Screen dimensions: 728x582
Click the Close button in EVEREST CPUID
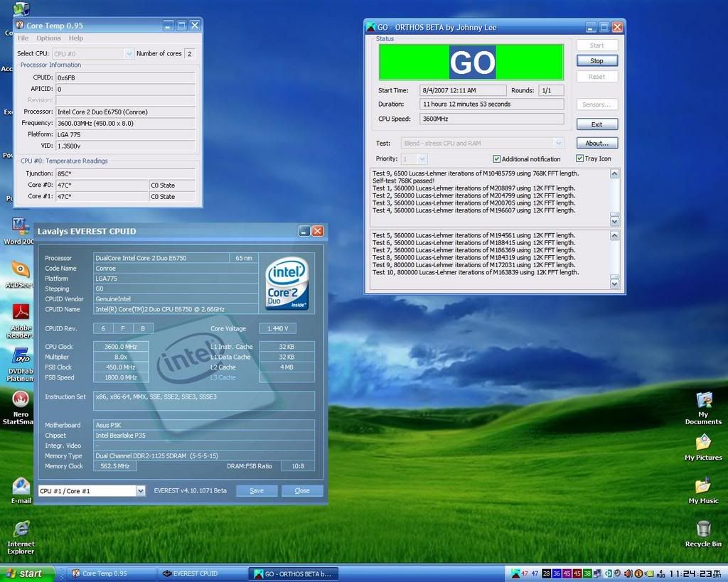(302, 490)
